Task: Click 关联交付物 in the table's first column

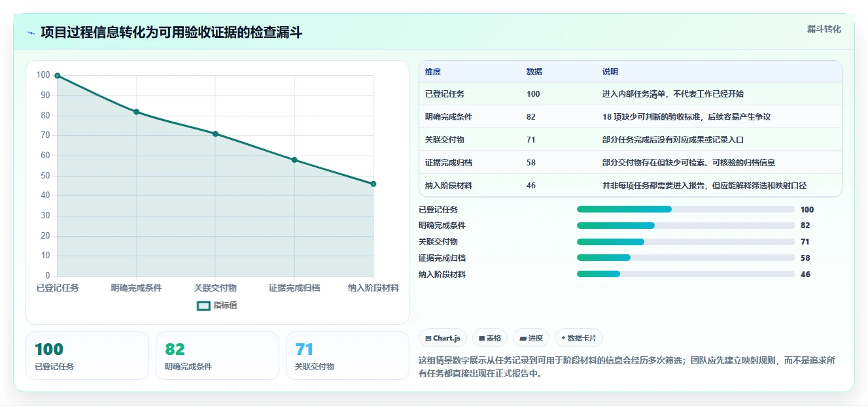Action: [x=445, y=140]
